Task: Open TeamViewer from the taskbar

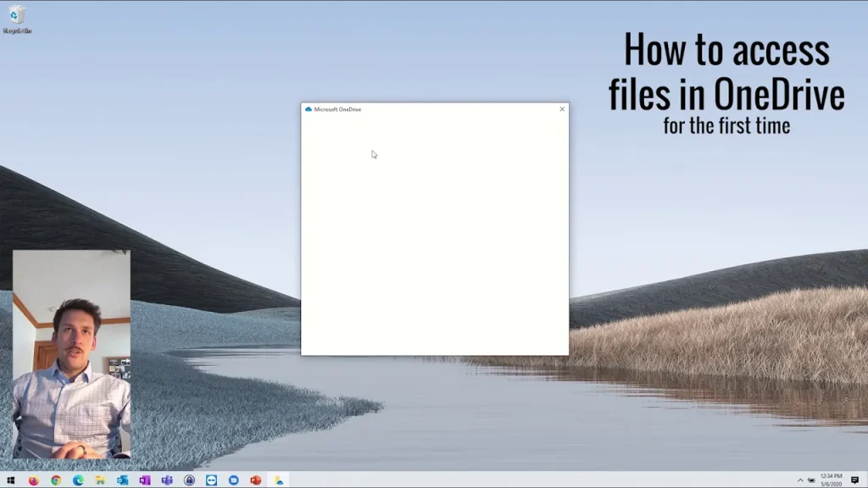Action: (x=211, y=480)
